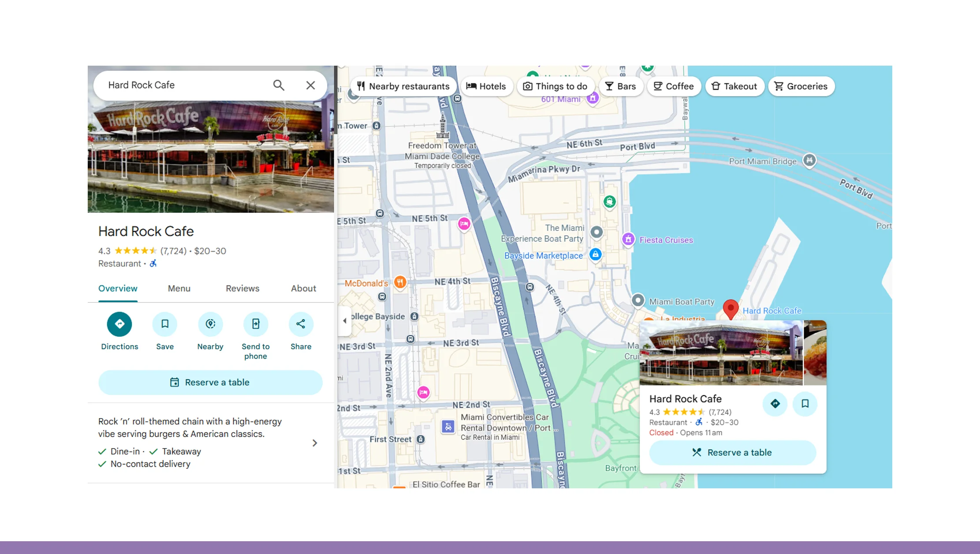Expand the restaurant description
The width and height of the screenshot is (980, 554).
coord(314,442)
